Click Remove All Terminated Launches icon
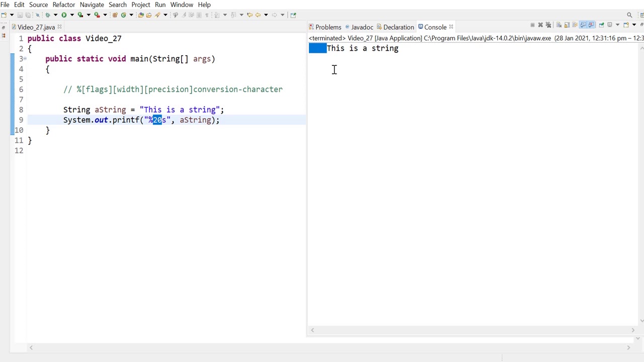Image resolution: width=644 pixels, height=362 pixels. coord(548,25)
